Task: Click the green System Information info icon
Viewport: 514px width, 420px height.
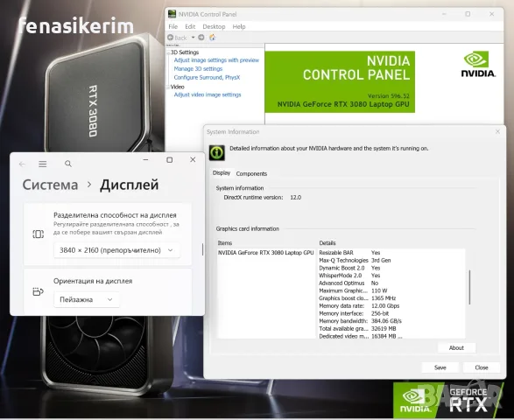Action: tap(217, 152)
